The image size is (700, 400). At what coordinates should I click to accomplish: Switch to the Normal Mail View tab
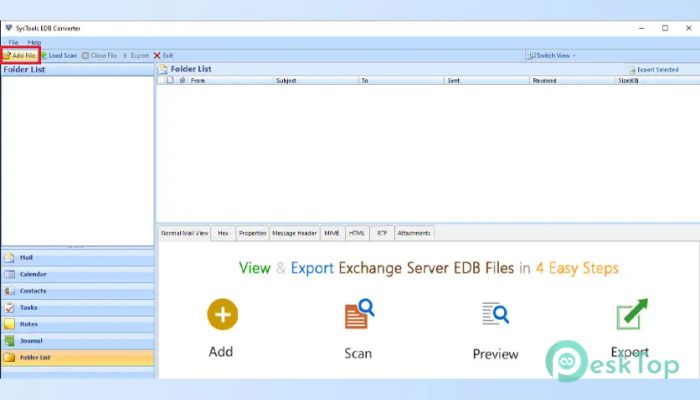click(184, 233)
